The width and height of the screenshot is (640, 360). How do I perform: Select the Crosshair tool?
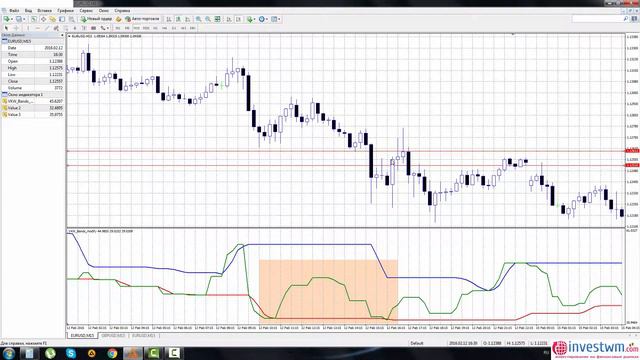point(16,28)
